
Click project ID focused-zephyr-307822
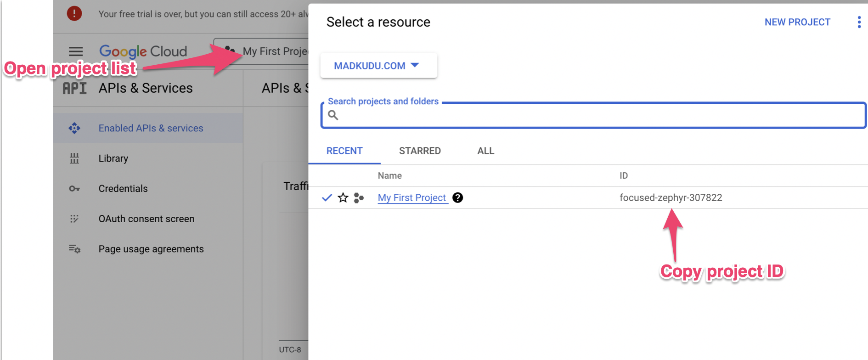[671, 198]
